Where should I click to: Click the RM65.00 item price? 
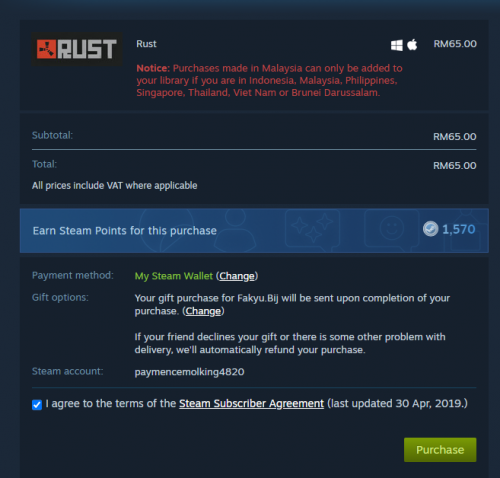coord(455,44)
